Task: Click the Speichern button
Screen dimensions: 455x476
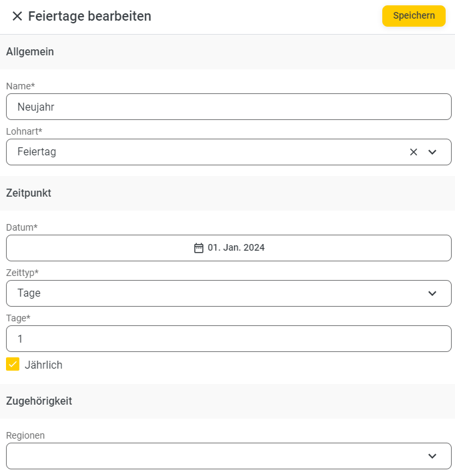Action: click(x=414, y=16)
